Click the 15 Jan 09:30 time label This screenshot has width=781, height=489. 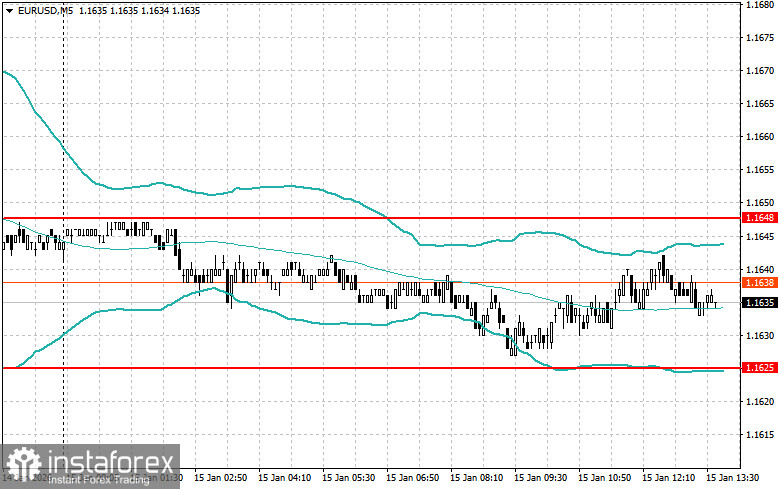tap(540, 478)
